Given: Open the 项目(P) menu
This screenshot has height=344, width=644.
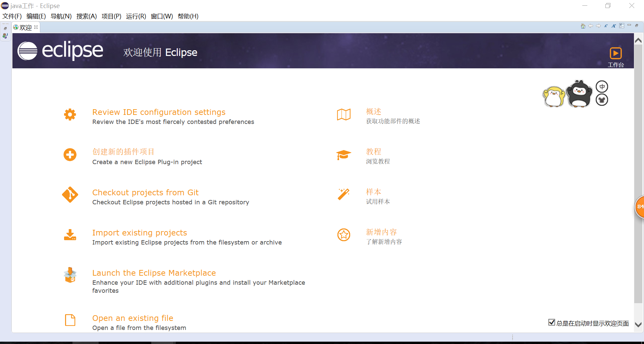Looking at the screenshot, I should (x=111, y=16).
